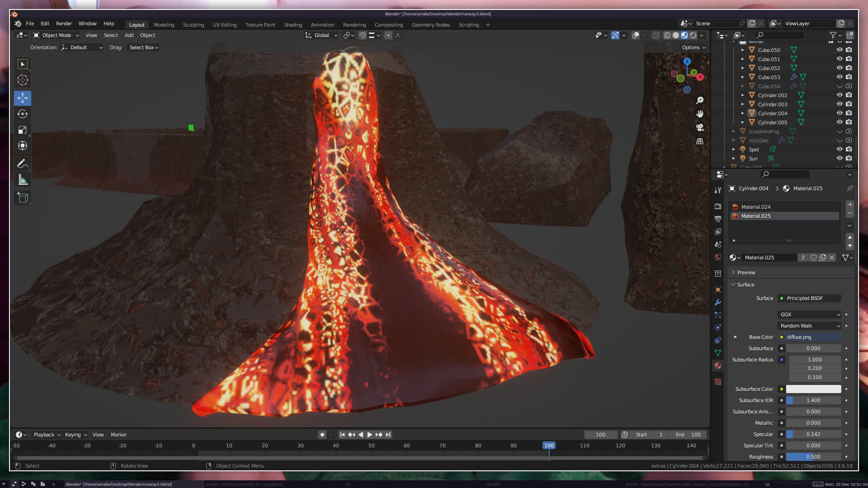Toggle Spot light visibility
The width and height of the screenshot is (868, 488).
click(840, 150)
